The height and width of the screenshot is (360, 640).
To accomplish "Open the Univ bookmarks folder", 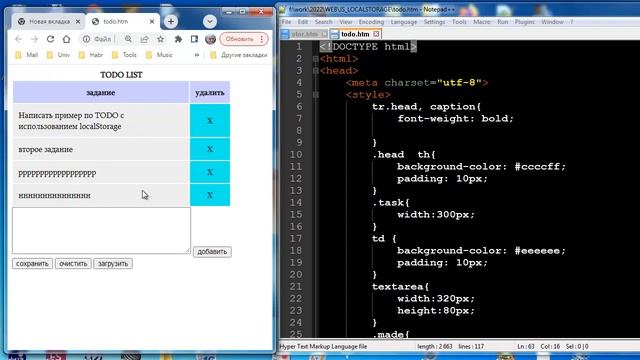I will [x=58, y=55].
